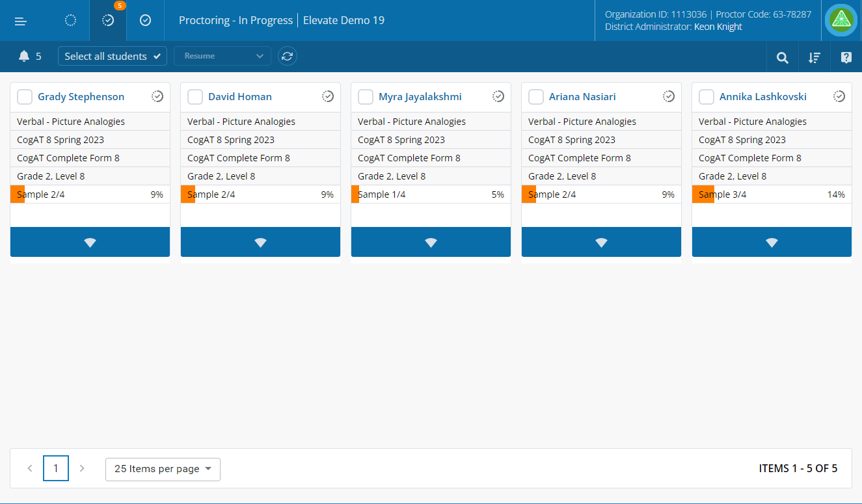Open the Resume action dropdown
The width and height of the screenshot is (862, 504).
pos(222,56)
